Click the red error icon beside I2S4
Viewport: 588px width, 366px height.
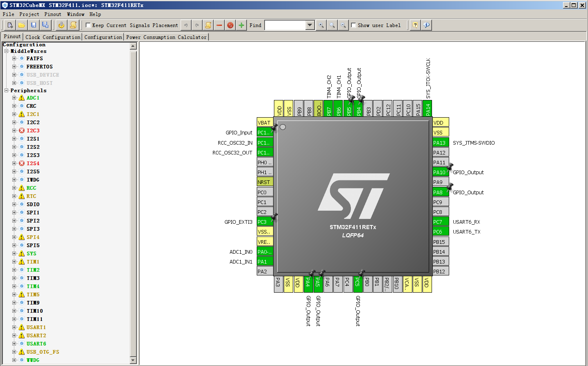[x=22, y=164]
